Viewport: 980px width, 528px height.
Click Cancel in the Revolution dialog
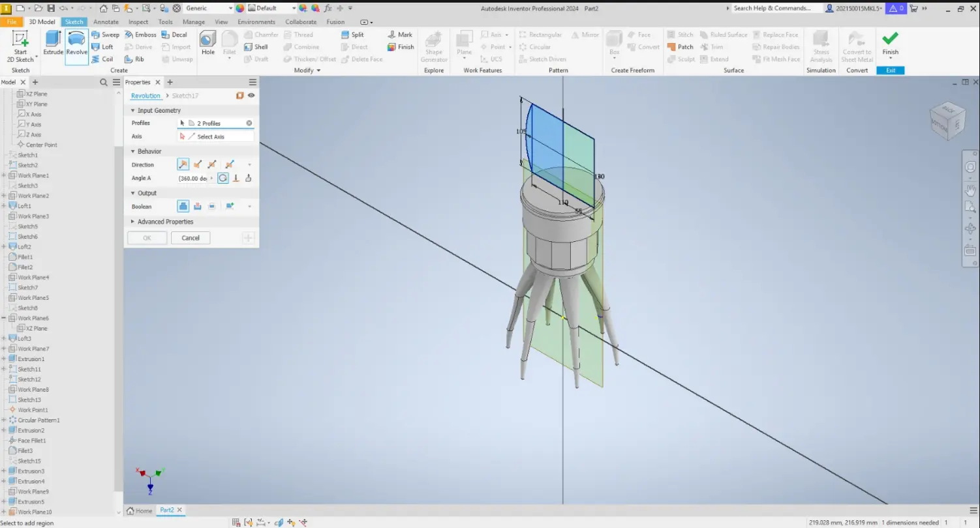click(190, 237)
